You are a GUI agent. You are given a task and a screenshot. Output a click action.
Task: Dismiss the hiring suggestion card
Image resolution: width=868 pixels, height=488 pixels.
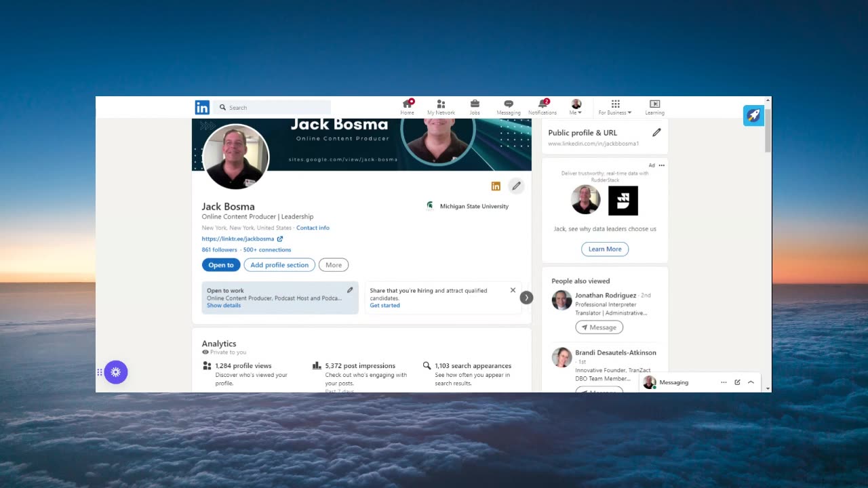pyautogui.click(x=513, y=290)
